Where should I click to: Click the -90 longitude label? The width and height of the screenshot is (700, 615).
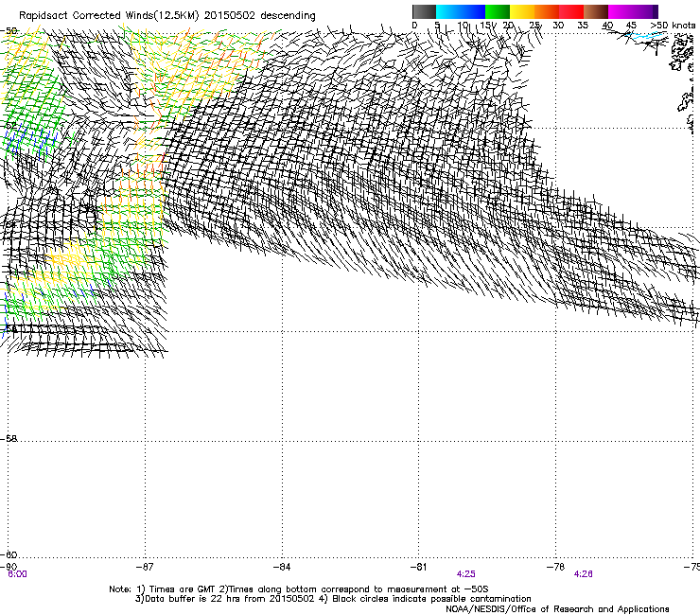pos(9,567)
